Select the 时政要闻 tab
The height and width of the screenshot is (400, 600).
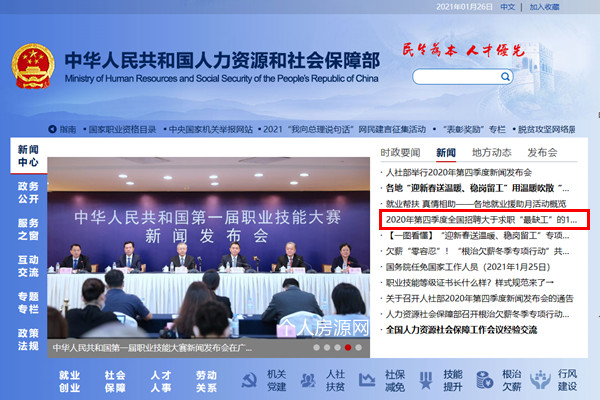point(400,153)
